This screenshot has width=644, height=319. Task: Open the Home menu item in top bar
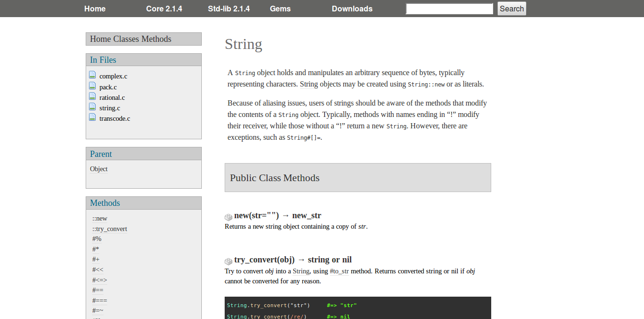coord(95,9)
